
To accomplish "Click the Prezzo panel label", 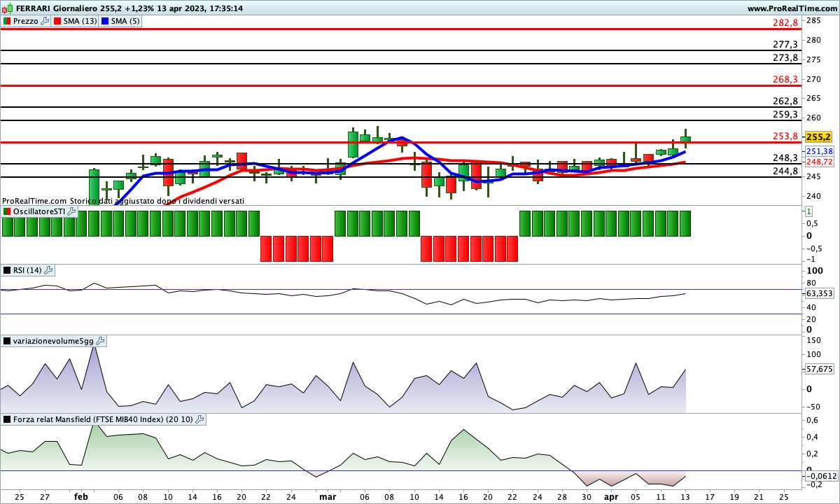I will pos(26,21).
